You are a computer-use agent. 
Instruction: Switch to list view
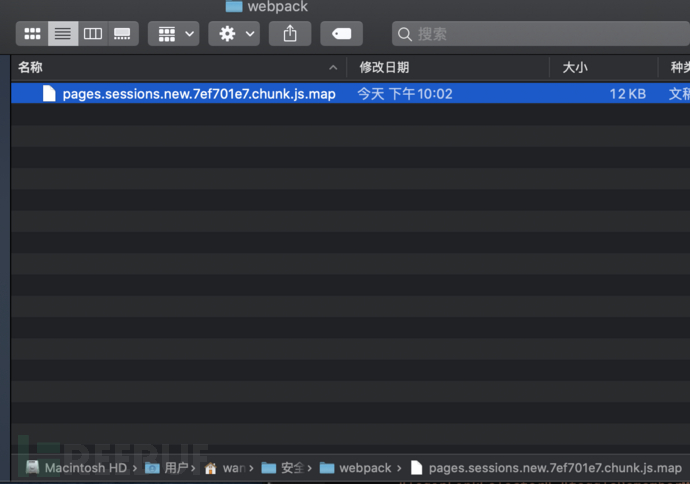click(x=62, y=34)
